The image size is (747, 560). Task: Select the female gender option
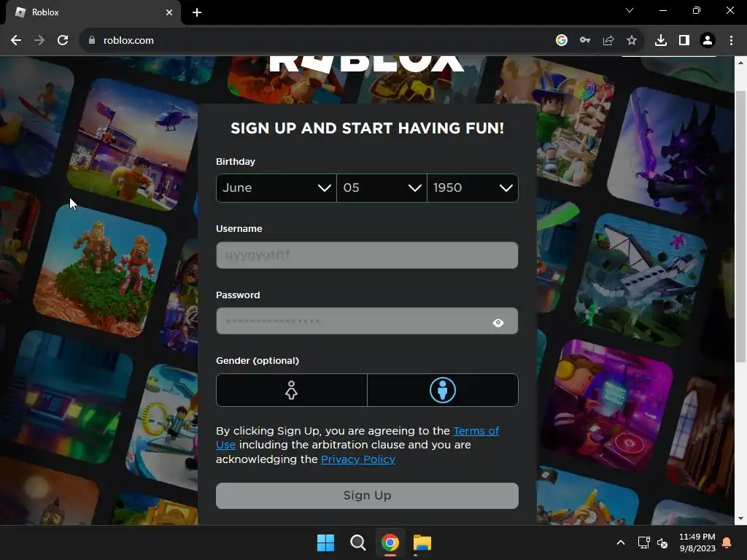coord(292,390)
